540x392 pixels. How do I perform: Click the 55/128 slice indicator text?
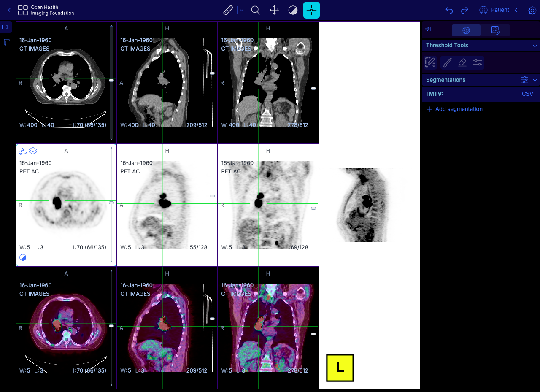click(x=198, y=248)
